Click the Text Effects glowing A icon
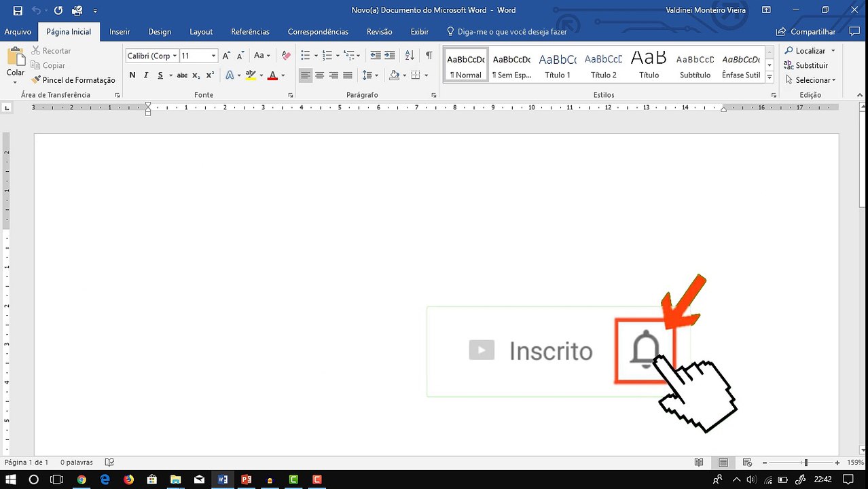 (230, 75)
